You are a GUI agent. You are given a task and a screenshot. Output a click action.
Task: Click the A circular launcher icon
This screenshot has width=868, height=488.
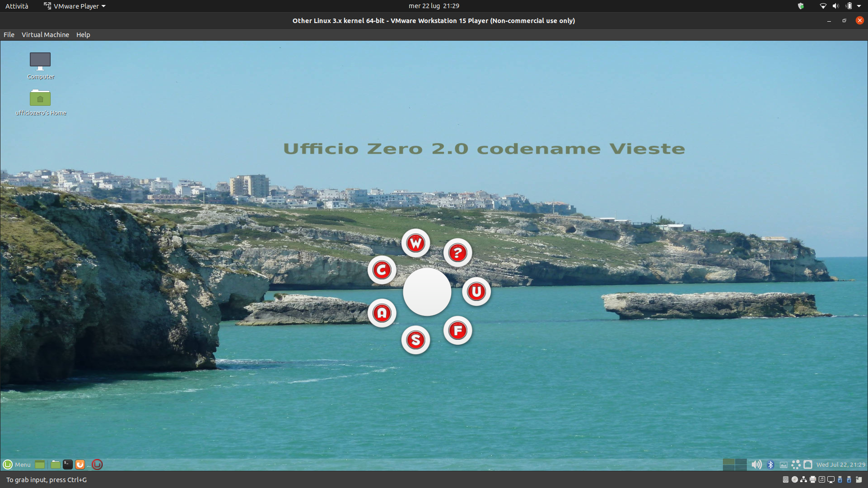point(382,313)
